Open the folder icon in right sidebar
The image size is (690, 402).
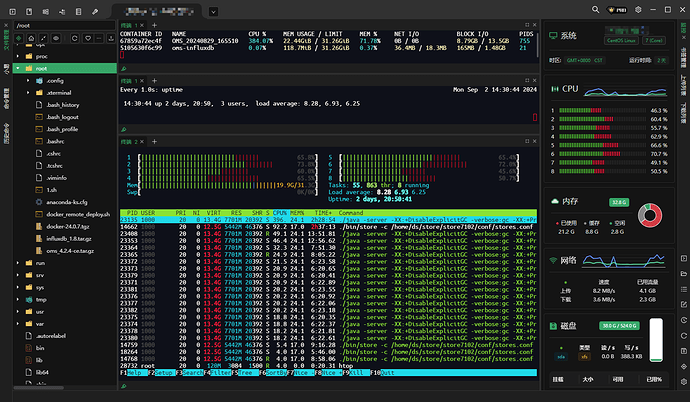pos(683,274)
